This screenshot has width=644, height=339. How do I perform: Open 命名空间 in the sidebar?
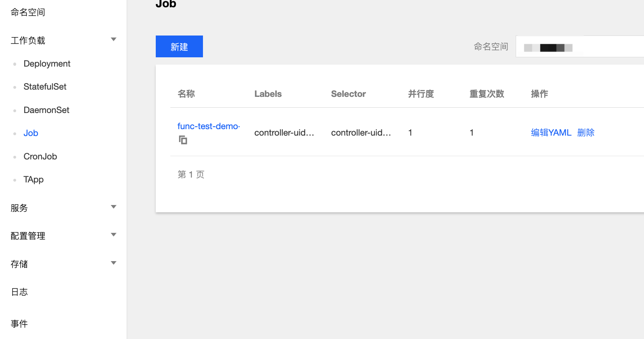click(x=28, y=13)
